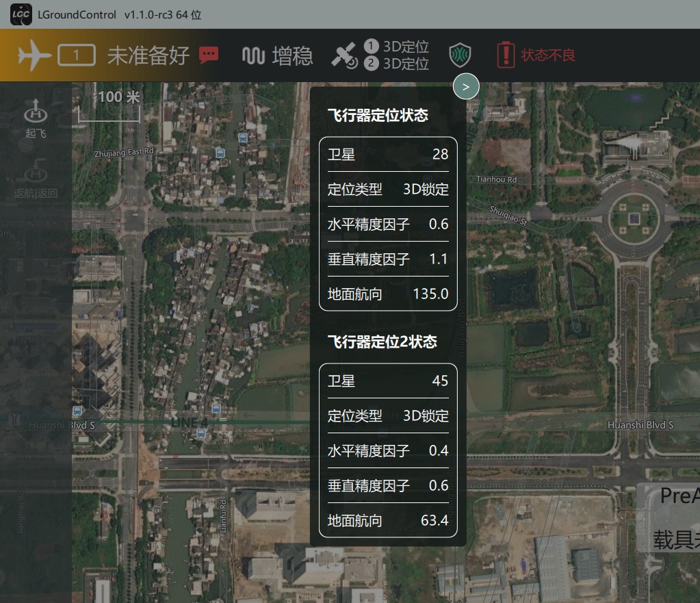This screenshot has width=700, height=603.
Task: Click the 返航|返回 return button
Action: click(36, 178)
